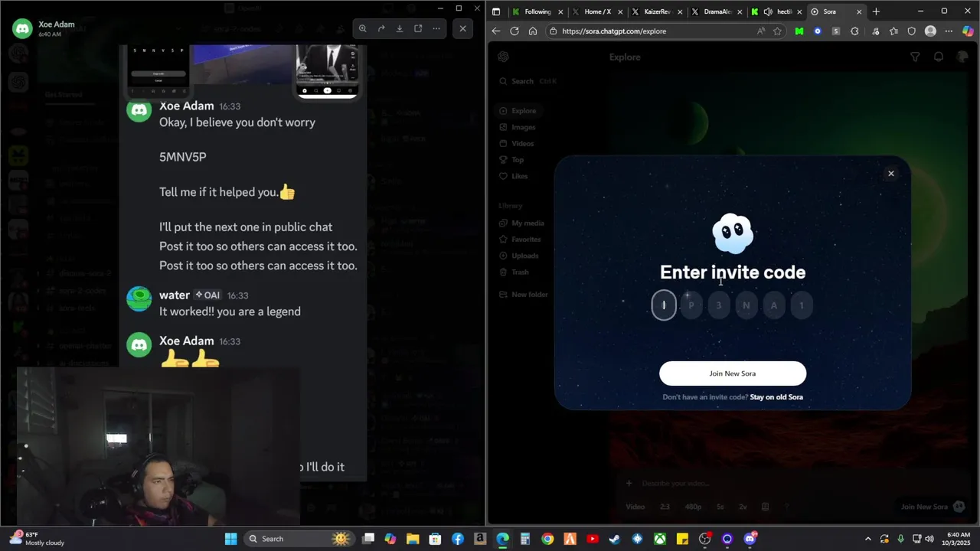Open Edge browser essentials shield
This screenshot has height=551, width=980.
pyautogui.click(x=912, y=31)
